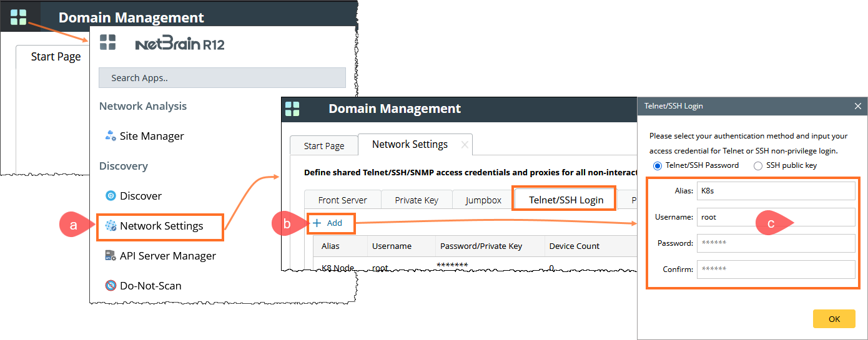The width and height of the screenshot is (868, 340).
Task: Click grid icon beside NetBrain R12 logo
Action: (107, 42)
